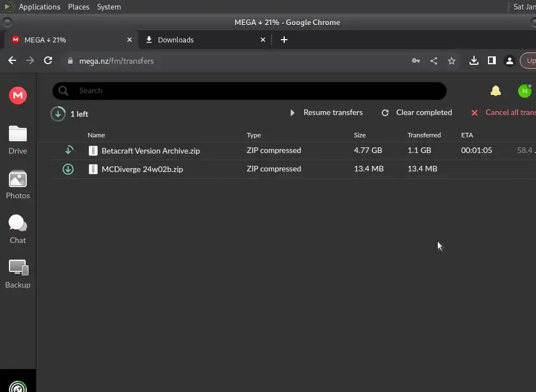Click the 1.1 GB transferred value
Viewport: 536px width, 392px height.
419,150
